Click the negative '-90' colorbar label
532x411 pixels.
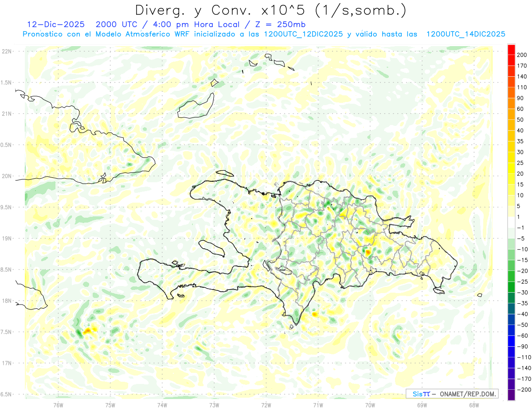(x=522, y=347)
